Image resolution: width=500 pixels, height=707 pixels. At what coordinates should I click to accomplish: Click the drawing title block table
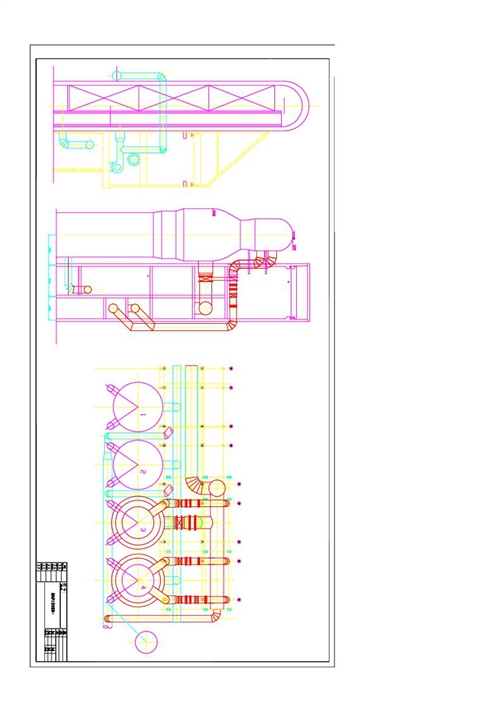click(x=51, y=611)
